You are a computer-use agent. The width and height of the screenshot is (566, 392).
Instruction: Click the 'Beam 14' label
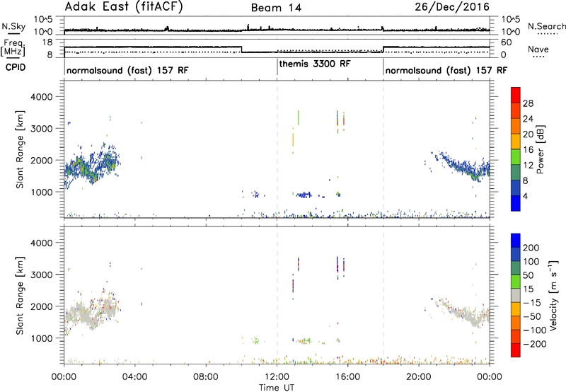(x=276, y=8)
